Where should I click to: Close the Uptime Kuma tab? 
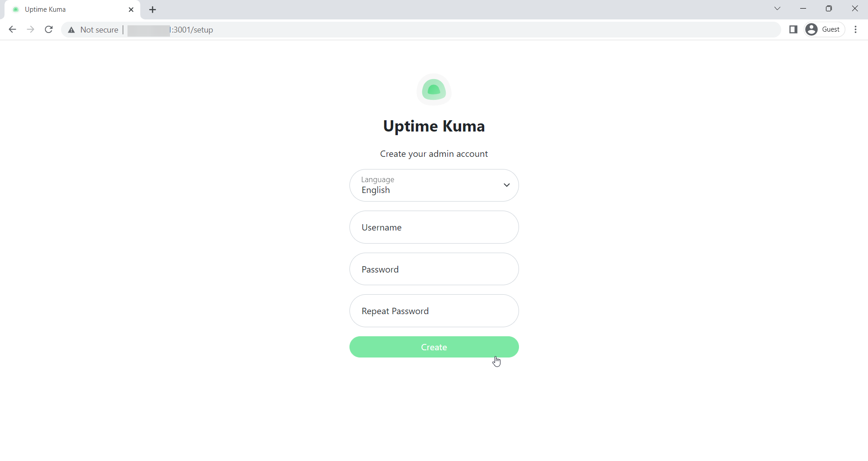point(131,9)
